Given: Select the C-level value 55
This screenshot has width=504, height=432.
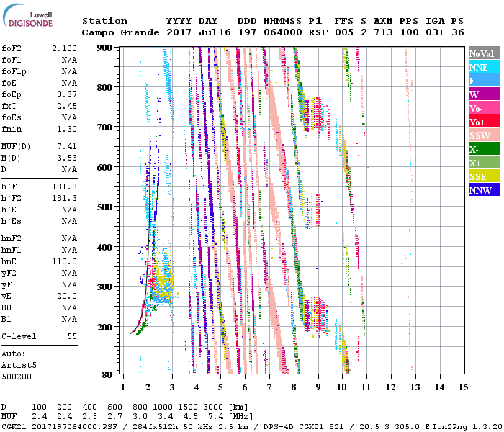Looking at the screenshot, I should pos(72,336).
